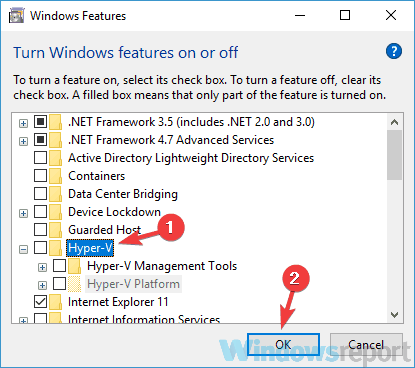Click the Hyper-V folder icon
This screenshot has width=415, height=368.
click(56, 248)
